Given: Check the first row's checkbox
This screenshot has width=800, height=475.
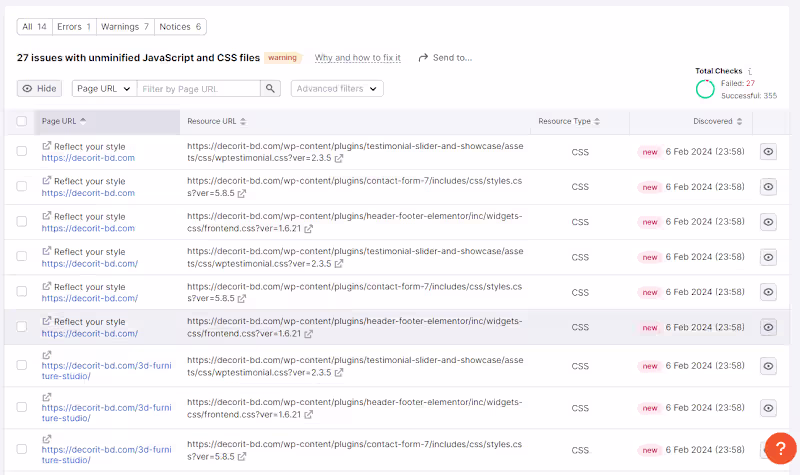Looking at the screenshot, I should (x=22, y=152).
